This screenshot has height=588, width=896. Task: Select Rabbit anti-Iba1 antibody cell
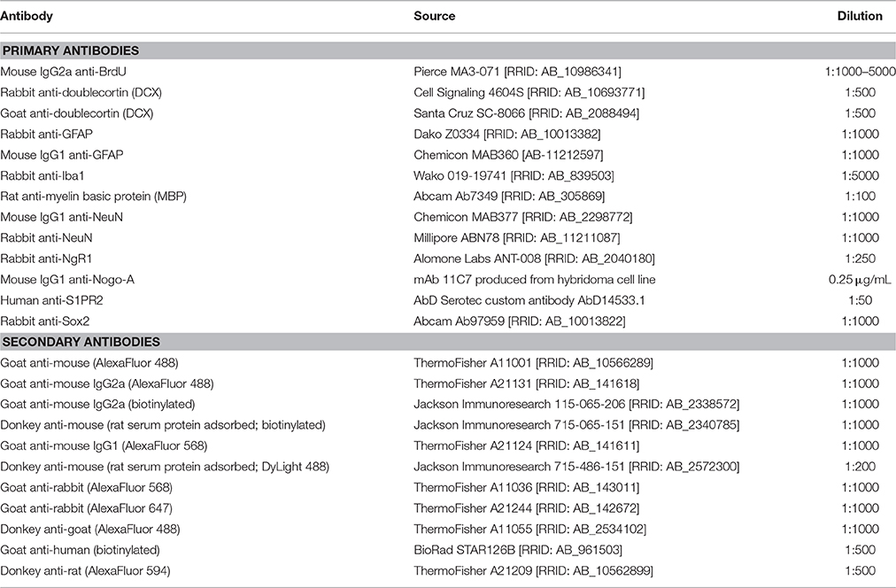42,175
